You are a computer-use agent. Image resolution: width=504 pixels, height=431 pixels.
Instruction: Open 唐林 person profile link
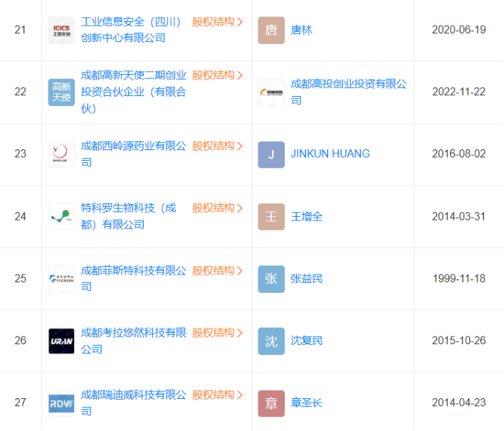click(302, 30)
